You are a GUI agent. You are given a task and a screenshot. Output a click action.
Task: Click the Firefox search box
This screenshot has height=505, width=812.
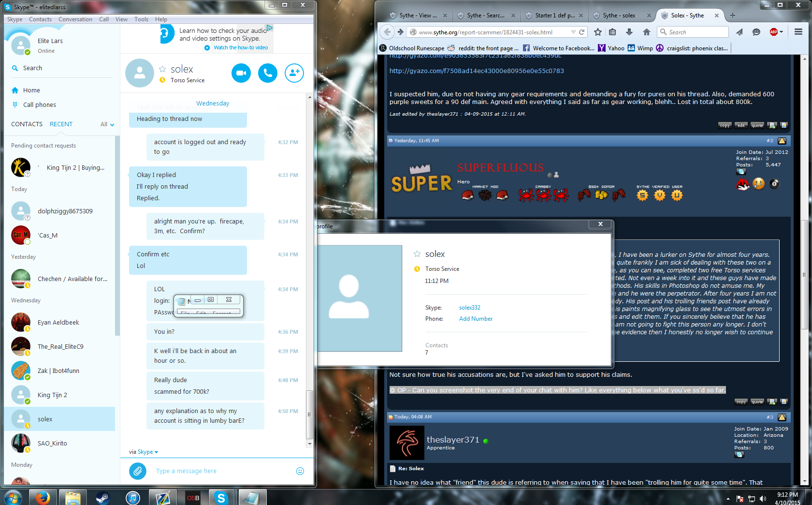pyautogui.click(x=693, y=32)
